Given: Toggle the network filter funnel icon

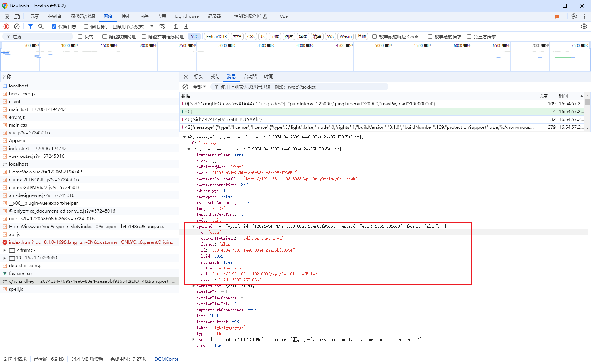Looking at the screenshot, I should pyautogui.click(x=31, y=26).
